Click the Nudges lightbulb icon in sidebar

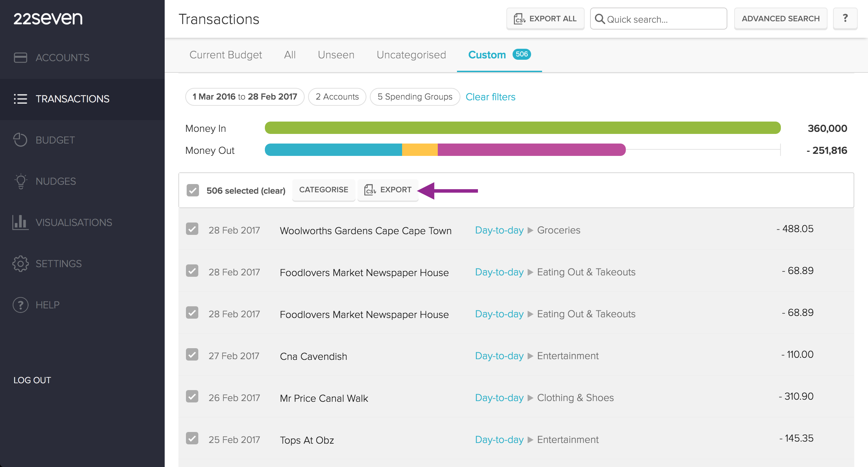(21, 181)
